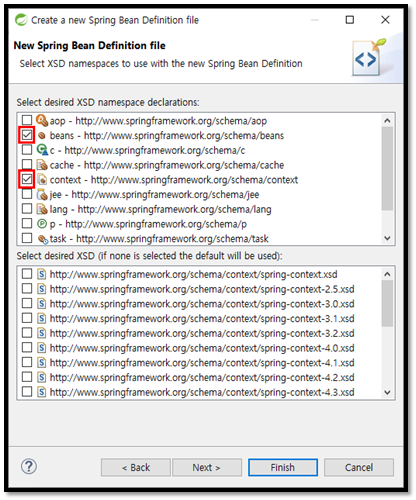Screen dimensions: 416x500
Task: Check the cache namespace checkbox
Action: click(x=27, y=164)
